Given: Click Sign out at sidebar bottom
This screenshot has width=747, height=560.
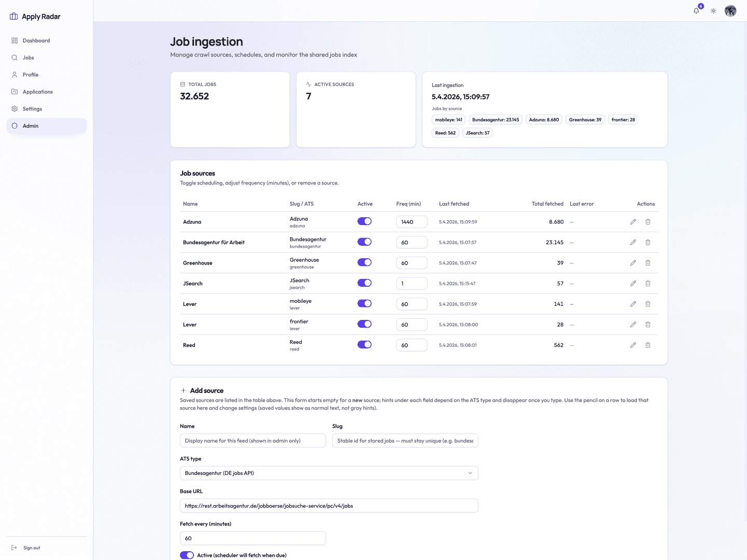Looking at the screenshot, I should (x=31, y=548).
